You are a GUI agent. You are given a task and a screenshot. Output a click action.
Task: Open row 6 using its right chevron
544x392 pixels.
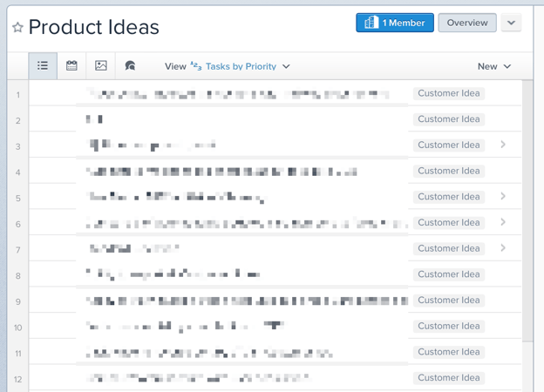point(503,222)
